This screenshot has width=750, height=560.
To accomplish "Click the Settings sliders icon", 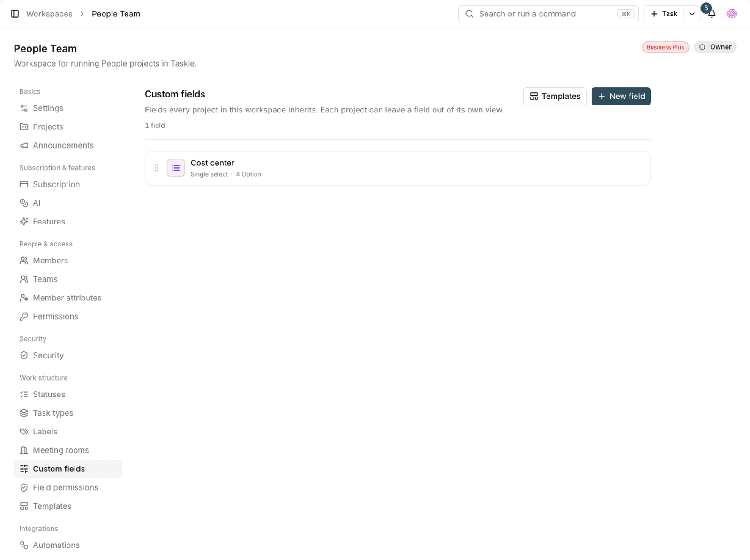I will [24, 108].
